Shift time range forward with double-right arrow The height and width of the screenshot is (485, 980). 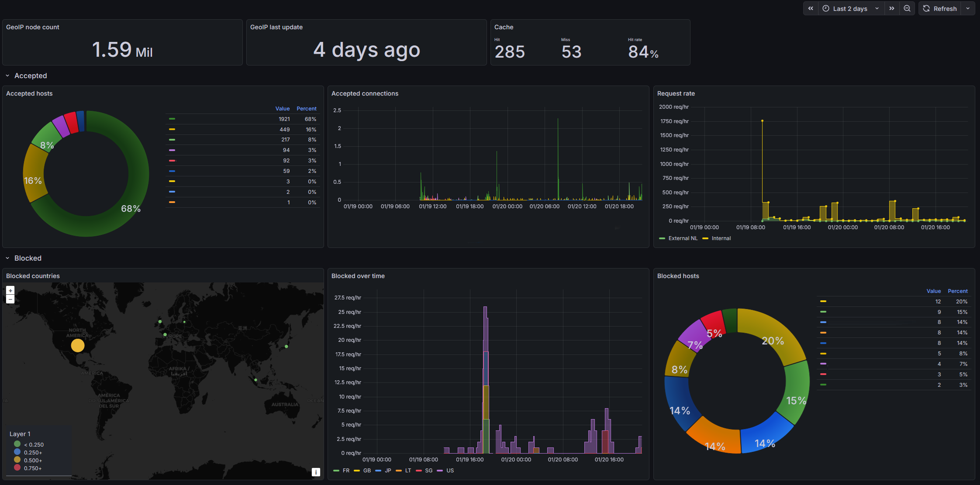(892, 8)
